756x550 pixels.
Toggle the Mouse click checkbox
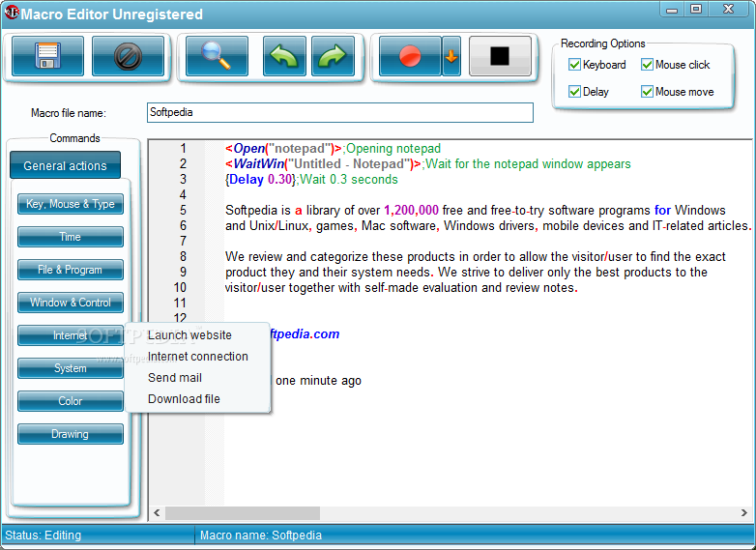point(647,65)
